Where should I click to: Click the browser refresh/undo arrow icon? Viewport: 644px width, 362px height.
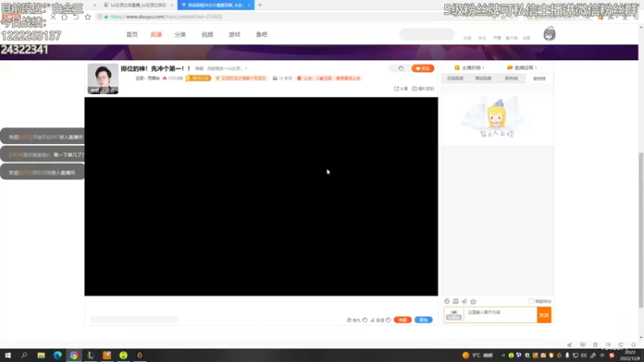76,17
